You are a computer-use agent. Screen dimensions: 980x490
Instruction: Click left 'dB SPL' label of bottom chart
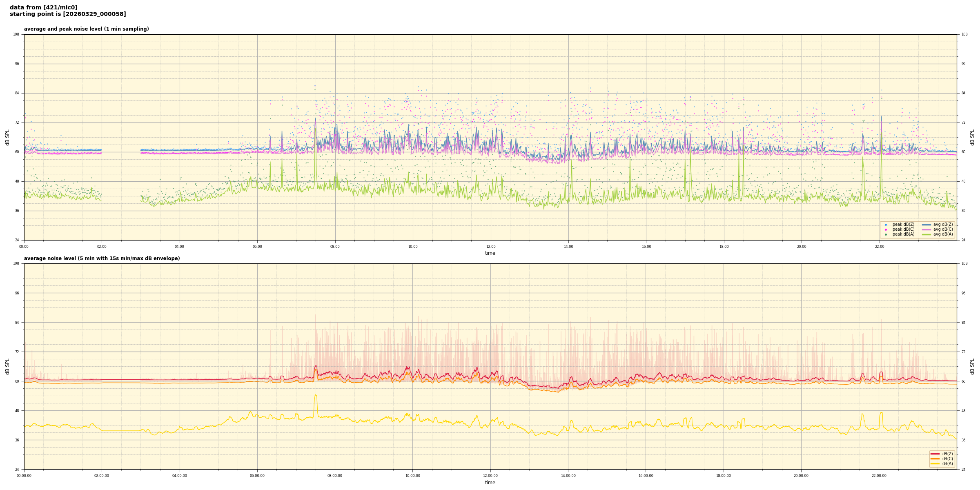point(7,366)
